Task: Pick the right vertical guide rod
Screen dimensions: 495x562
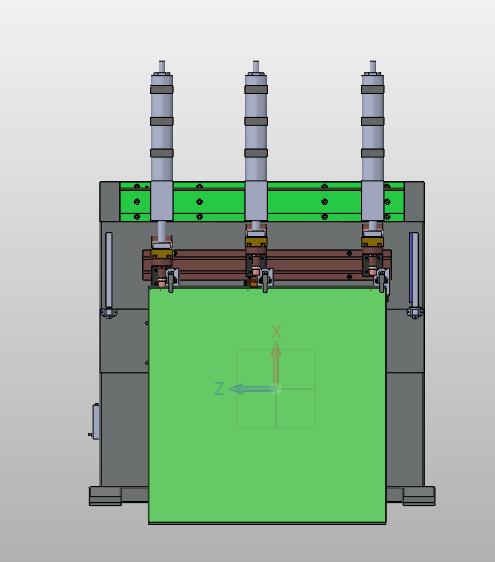Action: coord(414,274)
